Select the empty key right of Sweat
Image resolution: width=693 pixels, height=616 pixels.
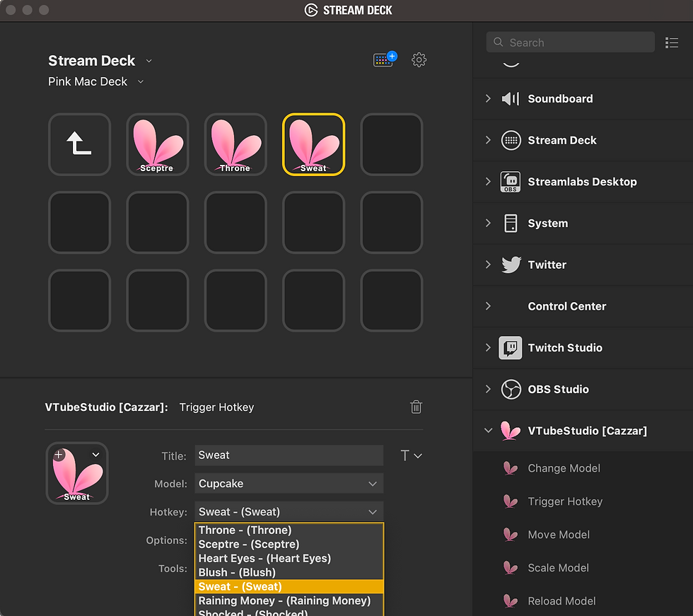392,144
